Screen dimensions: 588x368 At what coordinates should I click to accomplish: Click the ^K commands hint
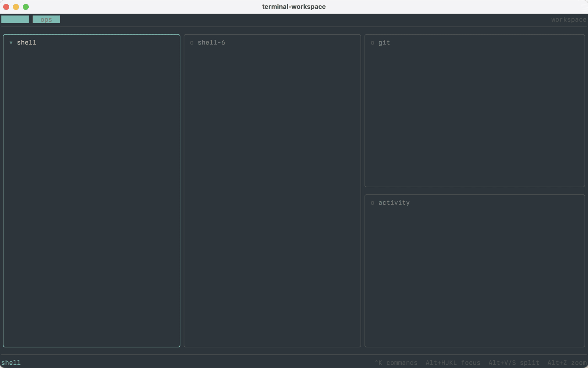click(x=396, y=362)
